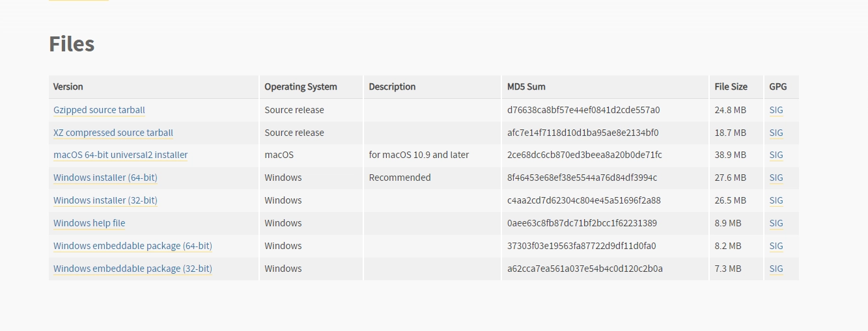868x331 pixels.
Task: Open SIG for Gzipped source tarball
Action: (776, 110)
